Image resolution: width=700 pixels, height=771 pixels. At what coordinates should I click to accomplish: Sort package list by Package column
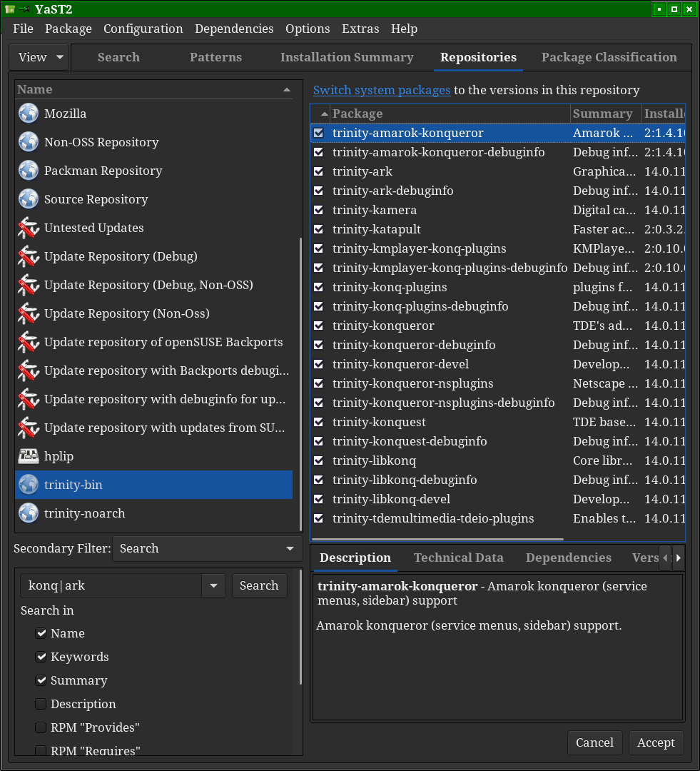pyautogui.click(x=450, y=114)
